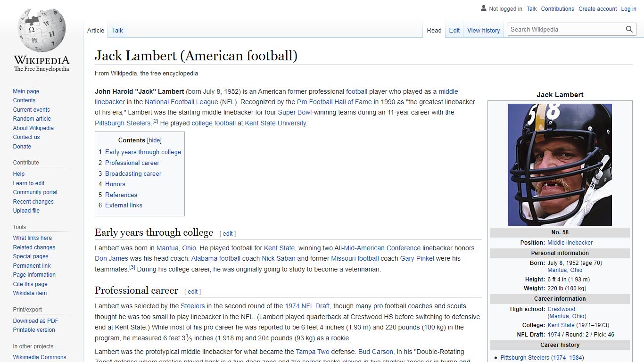
Task: Focus the Search Wikipedia field
Action: click(566, 29)
